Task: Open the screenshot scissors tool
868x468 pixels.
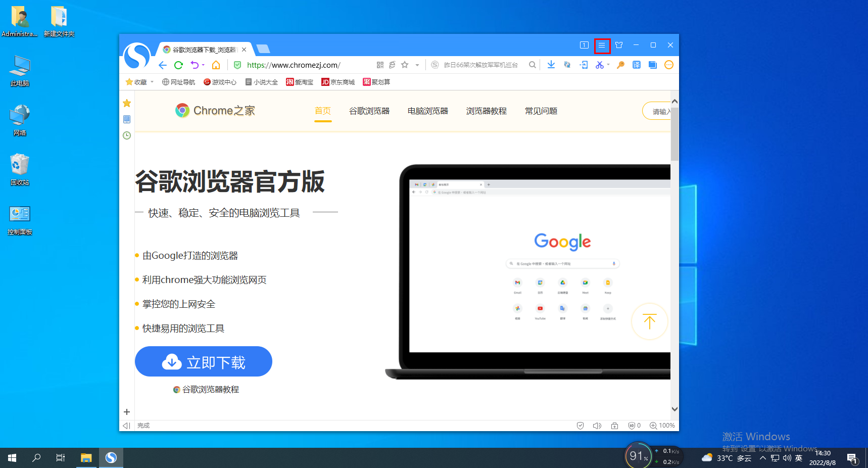Action: point(599,65)
